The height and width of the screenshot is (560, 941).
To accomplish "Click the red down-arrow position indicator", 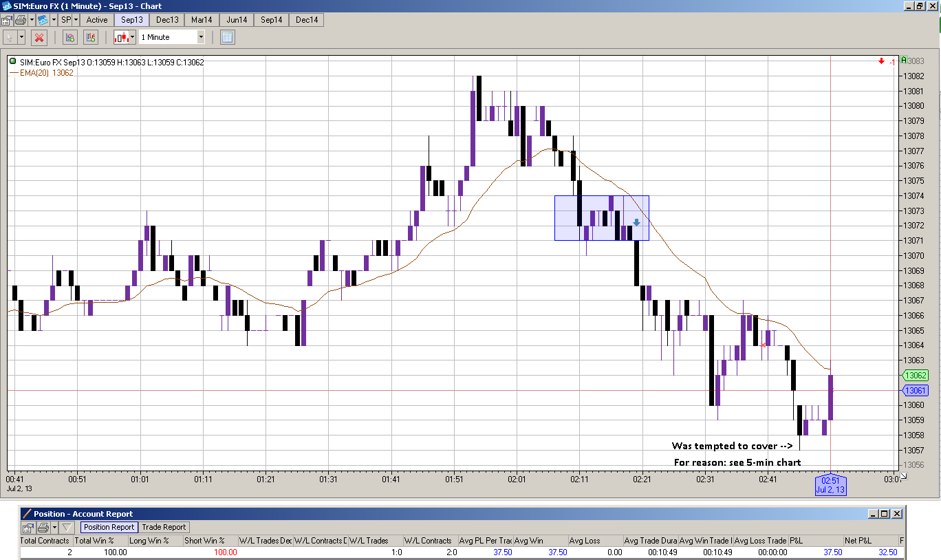I will coord(881,62).
